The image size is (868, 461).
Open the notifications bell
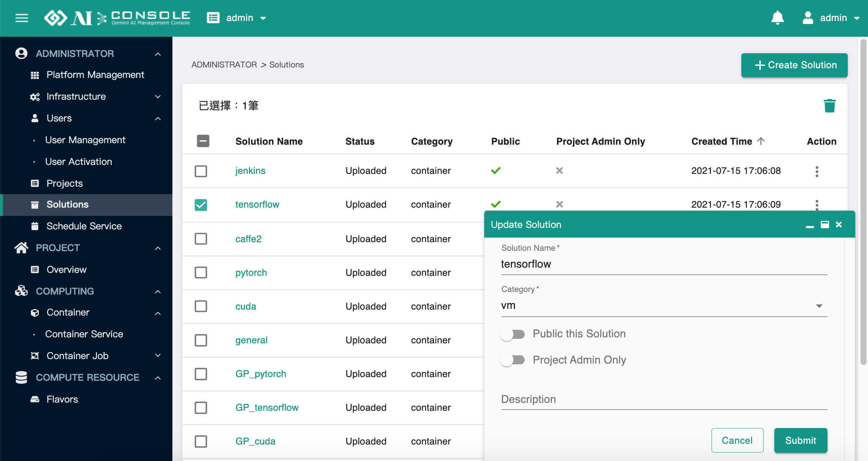778,18
